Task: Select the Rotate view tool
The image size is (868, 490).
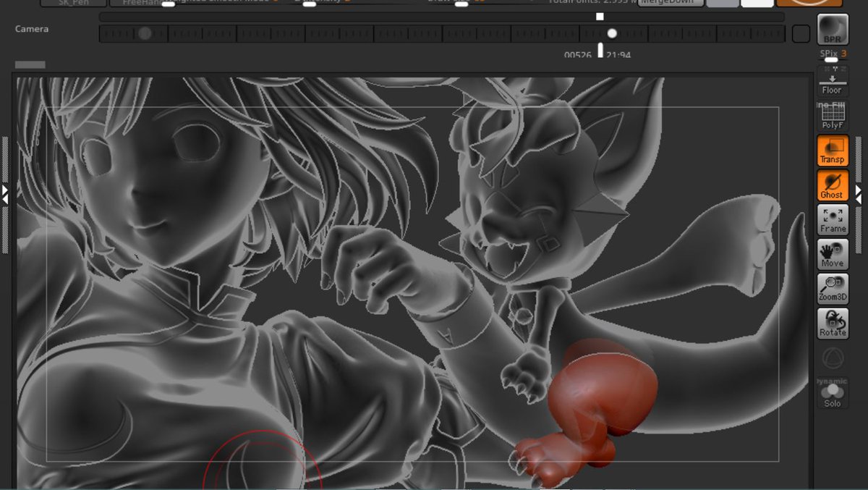Action: pos(833,324)
